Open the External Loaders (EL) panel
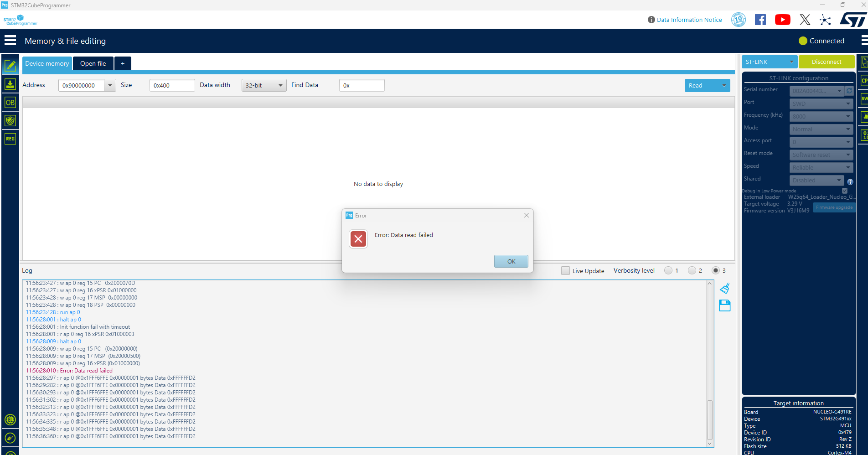 coord(10,420)
